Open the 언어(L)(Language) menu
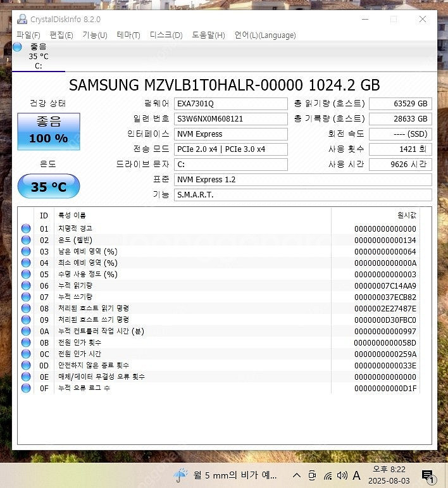 pyautogui.click(x=265, y=35)
